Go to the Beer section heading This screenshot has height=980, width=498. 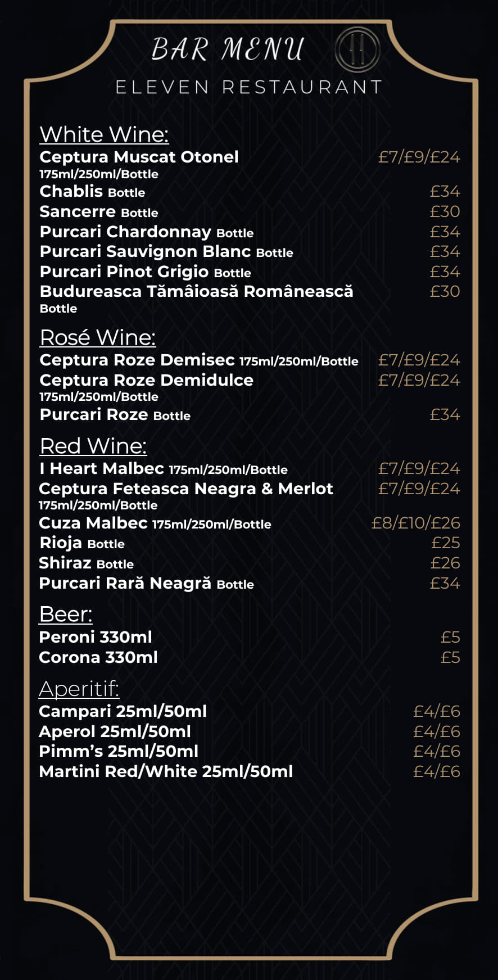[66, 614]
